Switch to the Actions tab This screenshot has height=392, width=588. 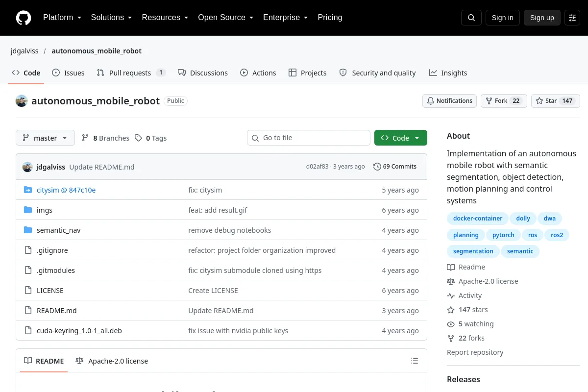click(x=258, y=73)
